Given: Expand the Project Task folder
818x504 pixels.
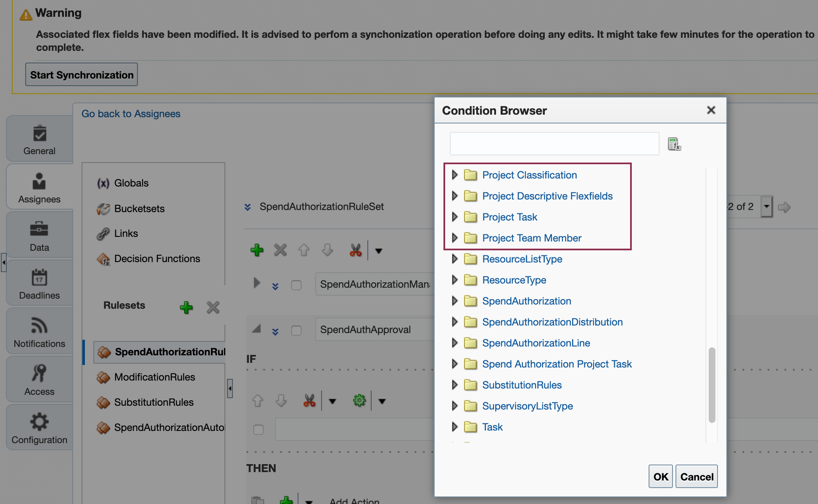Looking at the screenshot, I should pyautogui.click(x=454, y=217).
